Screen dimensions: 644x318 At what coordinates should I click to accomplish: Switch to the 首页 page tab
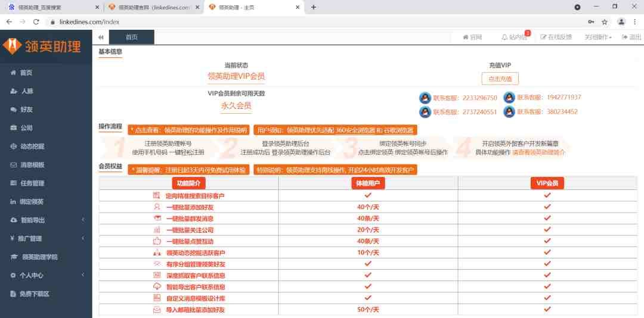tap(131, 37)
